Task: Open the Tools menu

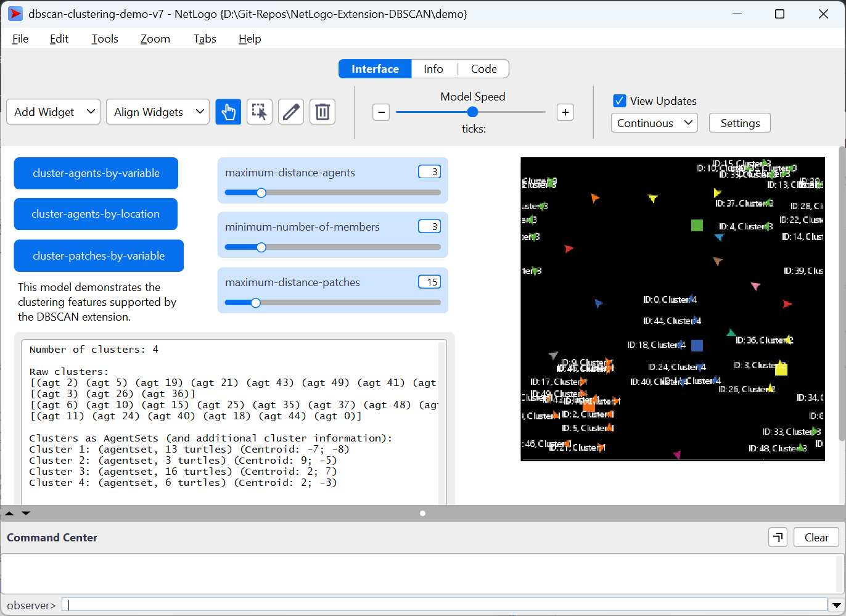Action: click(104, 38)
